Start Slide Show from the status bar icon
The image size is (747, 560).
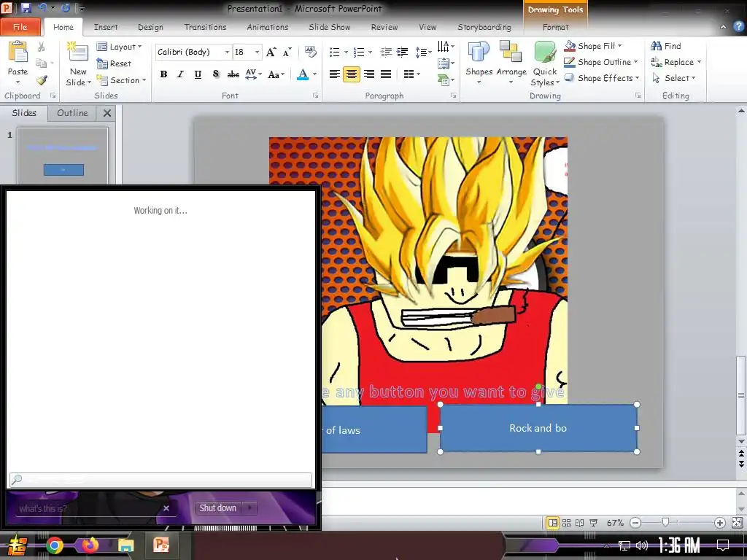coord(594,523)
